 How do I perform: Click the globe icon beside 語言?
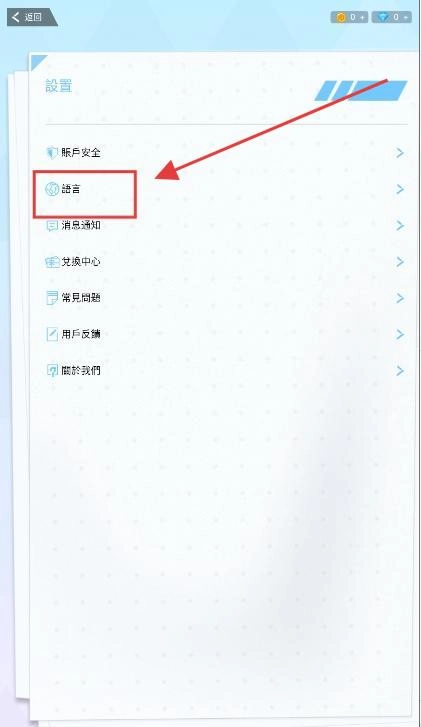click(51, 189)
